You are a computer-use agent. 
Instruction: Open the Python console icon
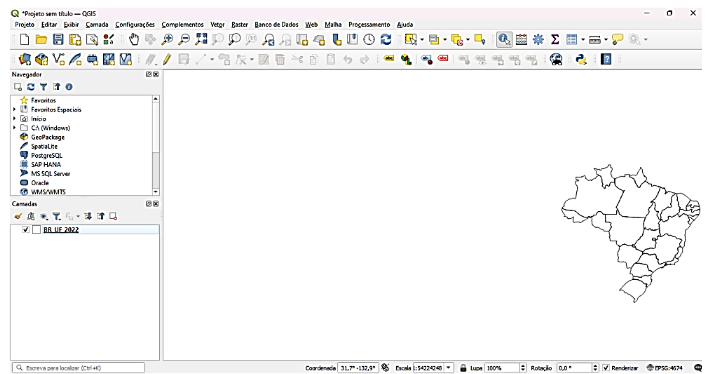[x=581, y=59]
